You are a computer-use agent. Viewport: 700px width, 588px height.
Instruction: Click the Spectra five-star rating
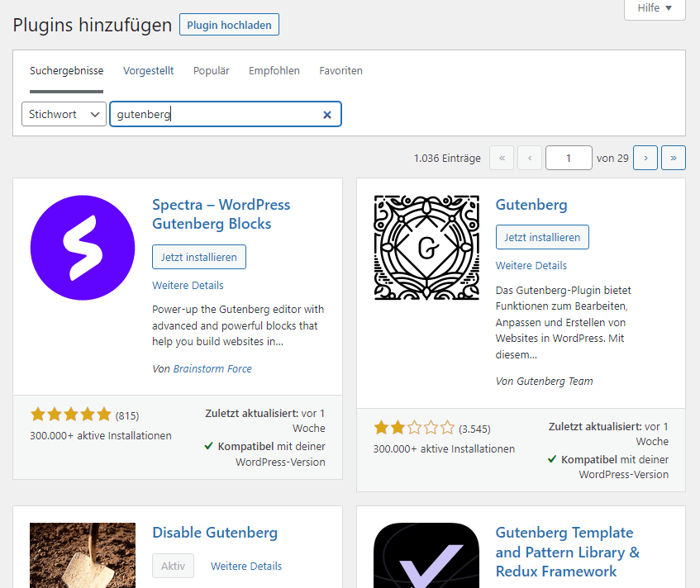pos(70,415)
